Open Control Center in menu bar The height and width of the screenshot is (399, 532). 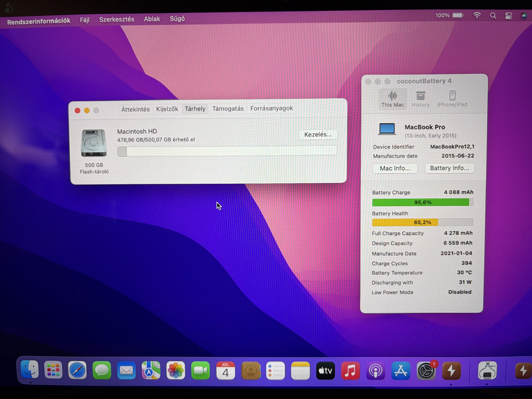click(x=508, y=16)
